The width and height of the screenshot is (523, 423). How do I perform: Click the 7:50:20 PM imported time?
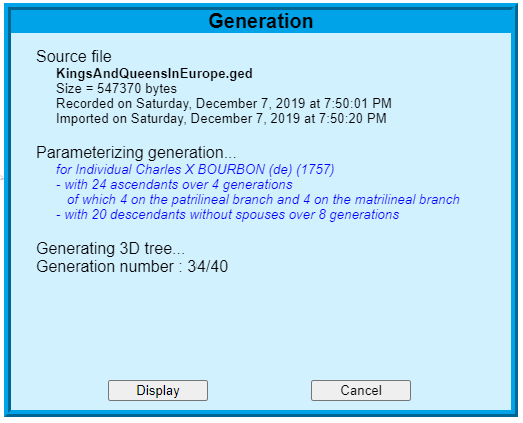coord(353,118)
